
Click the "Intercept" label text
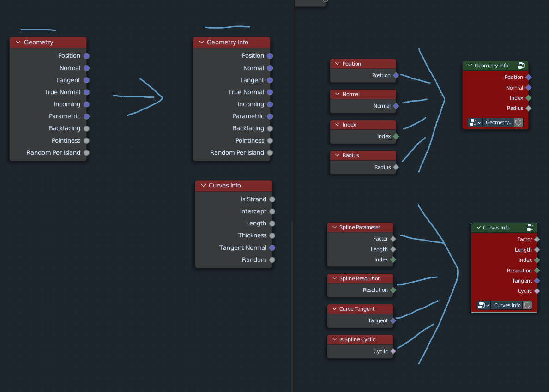(x=253, y=211)
